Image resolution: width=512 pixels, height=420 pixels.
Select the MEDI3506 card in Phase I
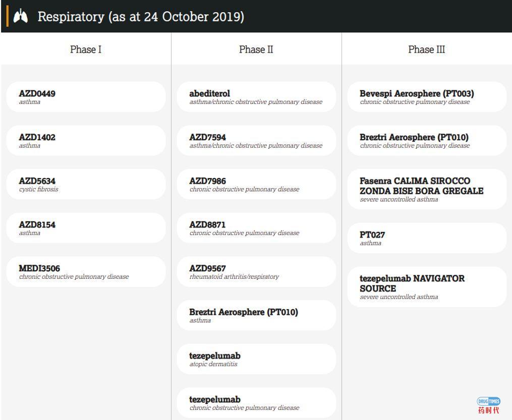pos(86,272)
